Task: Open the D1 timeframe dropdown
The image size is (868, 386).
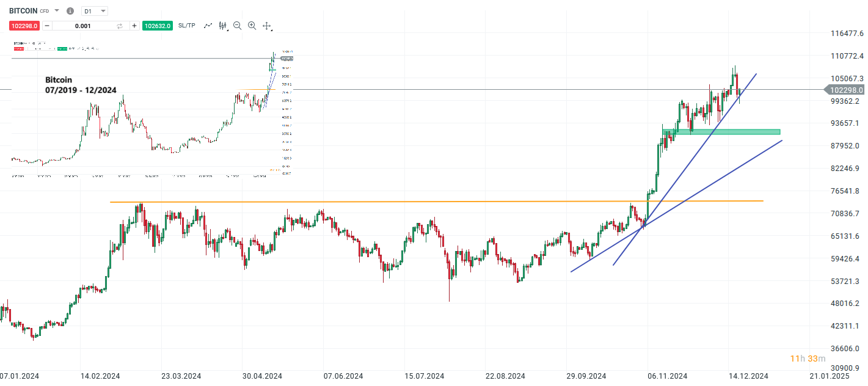Action: point(93,11)
